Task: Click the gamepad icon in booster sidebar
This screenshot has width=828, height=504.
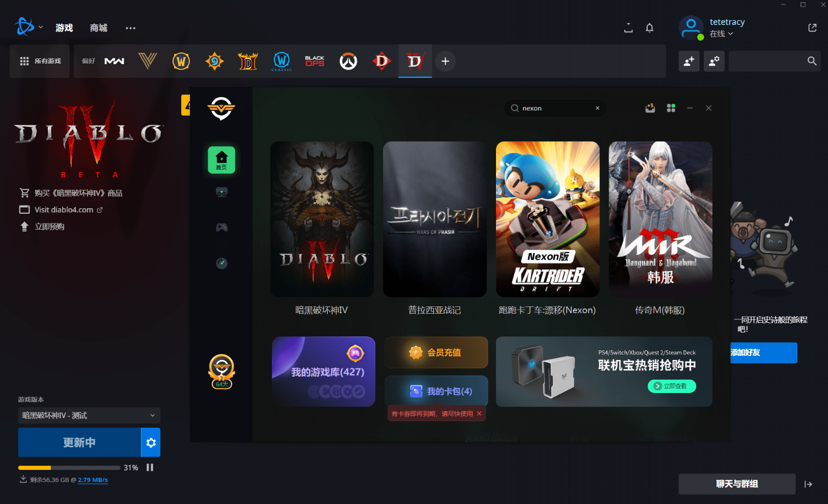Action: tap(222, 228)
